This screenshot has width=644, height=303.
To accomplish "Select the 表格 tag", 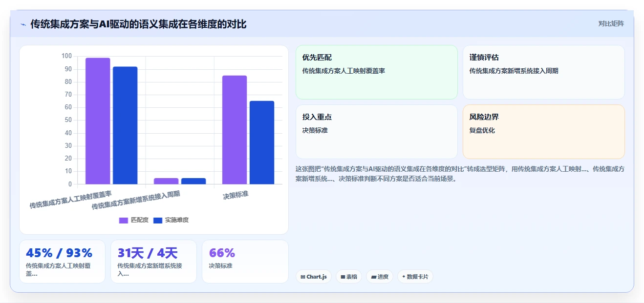I will click(349, 277).
